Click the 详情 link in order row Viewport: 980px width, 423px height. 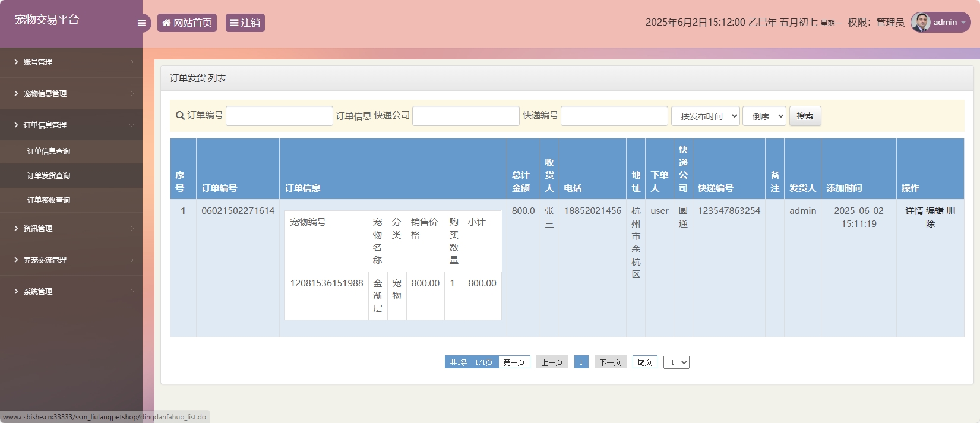point(914,211)
